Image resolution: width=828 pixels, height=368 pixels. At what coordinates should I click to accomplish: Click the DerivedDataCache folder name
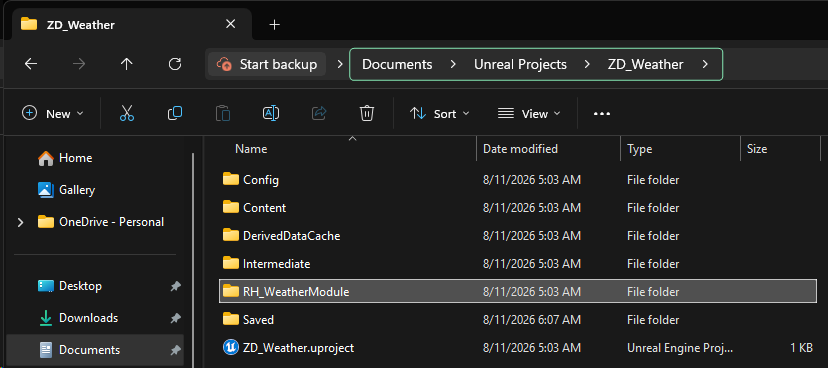tap(291, 236)
